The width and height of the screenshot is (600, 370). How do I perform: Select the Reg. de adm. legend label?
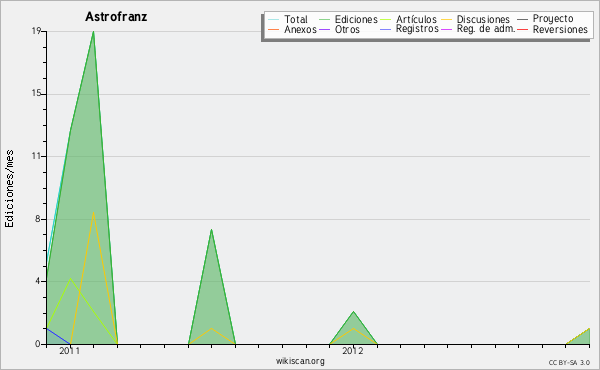pyautogui.click(x=486, y=29)
